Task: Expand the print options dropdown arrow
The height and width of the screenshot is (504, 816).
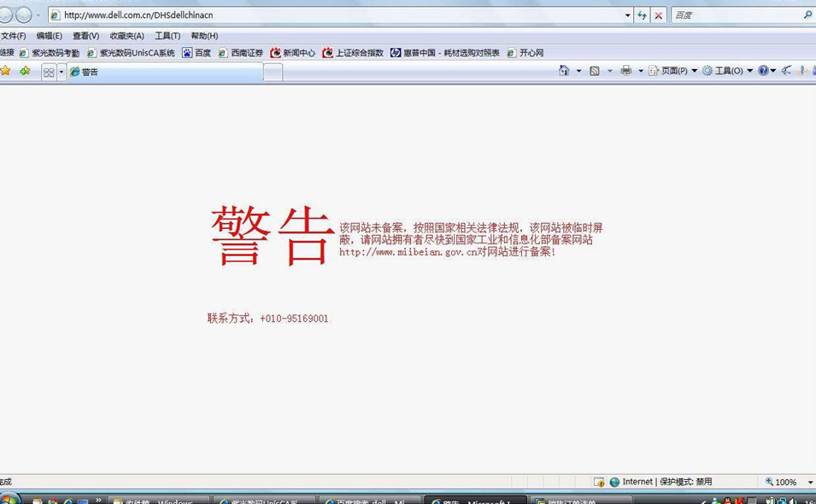Action: point(641,71)
